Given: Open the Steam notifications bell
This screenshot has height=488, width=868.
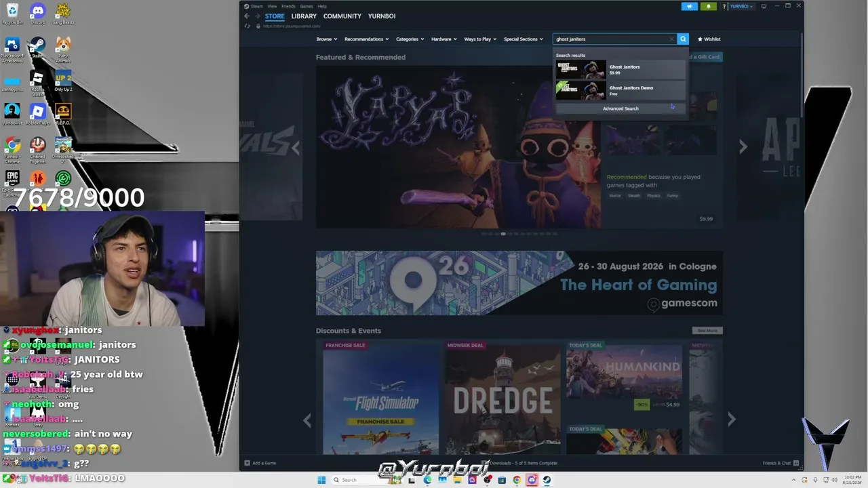Looking at the screenshot, I should (x=708, y=6).
